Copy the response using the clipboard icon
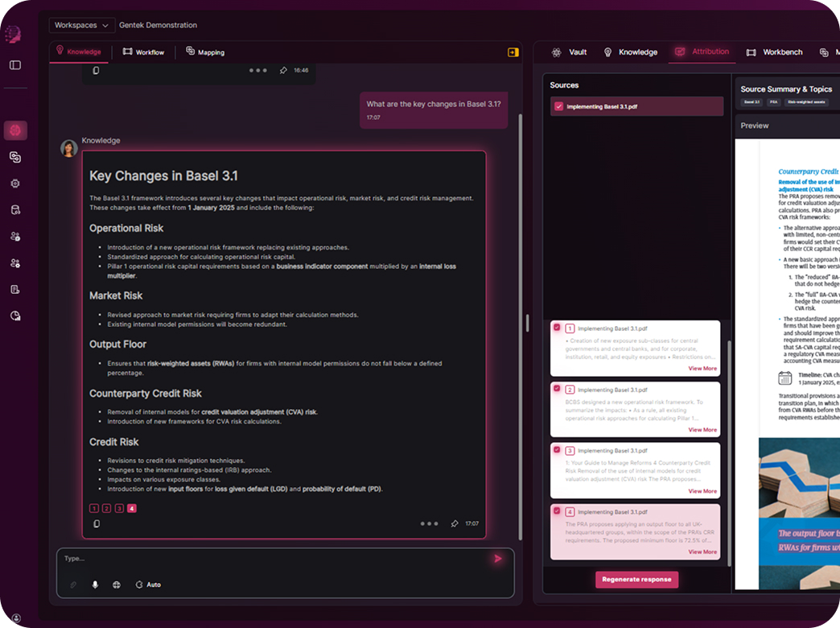Screen dimensions: 840x628 [97, 523]
